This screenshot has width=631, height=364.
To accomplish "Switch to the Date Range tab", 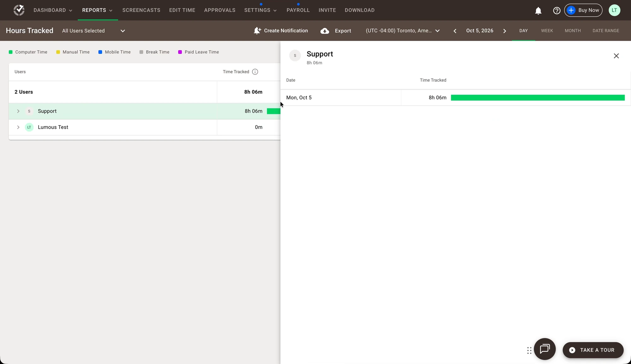I will [606, 31].
